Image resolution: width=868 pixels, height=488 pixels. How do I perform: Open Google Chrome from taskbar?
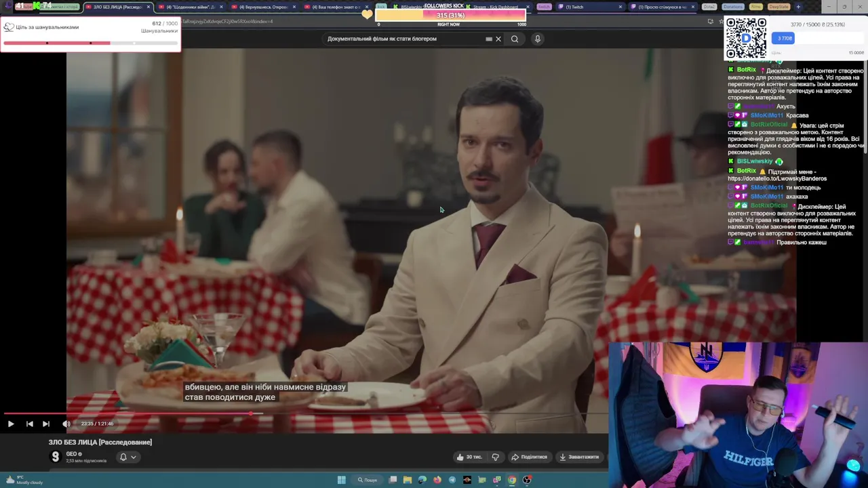512,480
